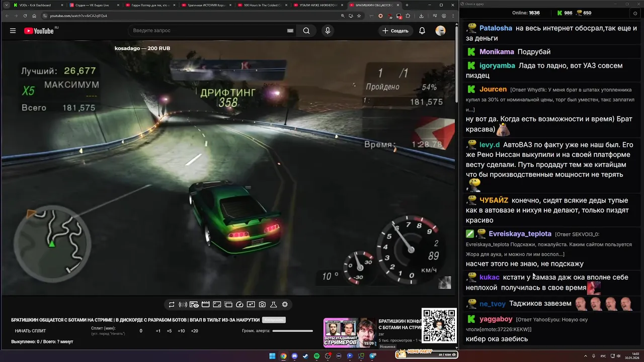The image size is (644, 362).
Task: Click the QR code image
Action: (439, 325)
